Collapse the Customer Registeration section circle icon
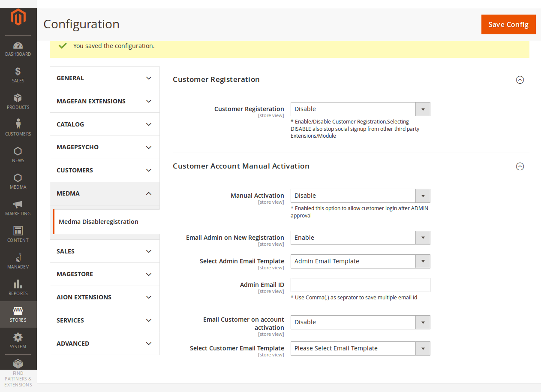Screen dimensions: 541x392 [520, 80]
